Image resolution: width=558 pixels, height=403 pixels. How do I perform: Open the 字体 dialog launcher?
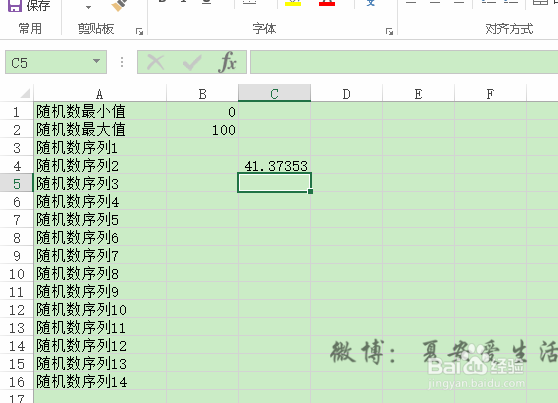[x=389, y=32]
